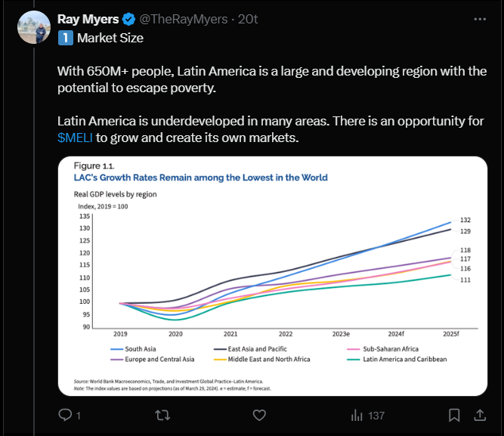Viewport: 504px width, 436px height.
Task: Click the tweet text about 650M+ people
Action: point(271,79)
